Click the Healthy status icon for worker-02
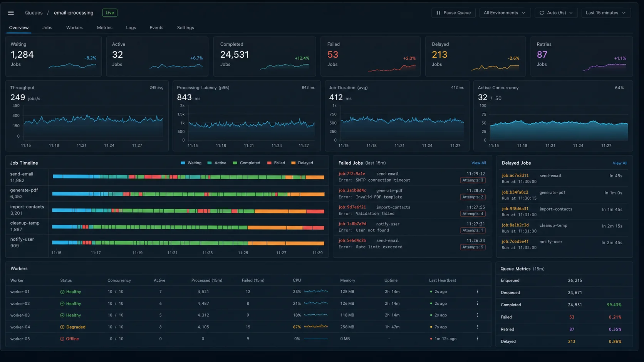The height and width of the screenshot is (362, 644). click(x=62, y=304)
